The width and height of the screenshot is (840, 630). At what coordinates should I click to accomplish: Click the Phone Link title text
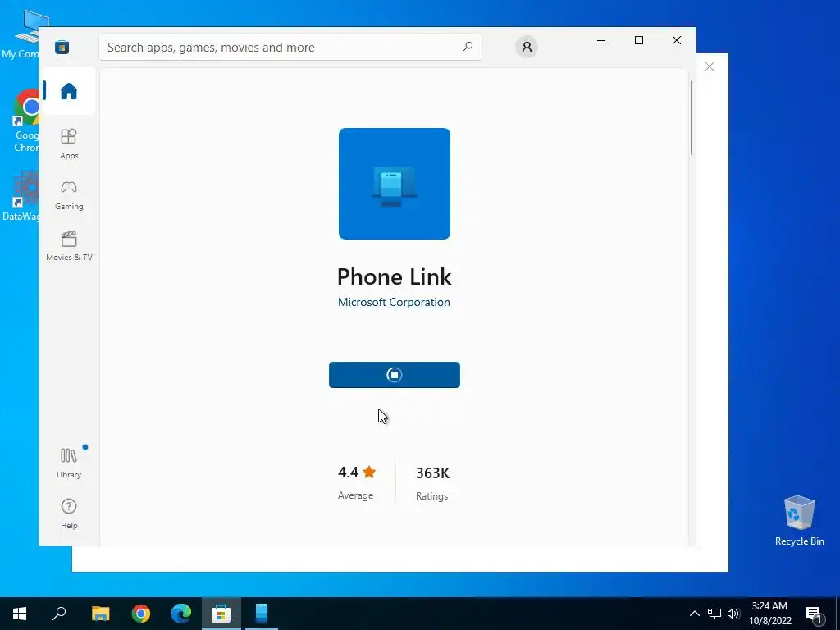pos(395,277)
